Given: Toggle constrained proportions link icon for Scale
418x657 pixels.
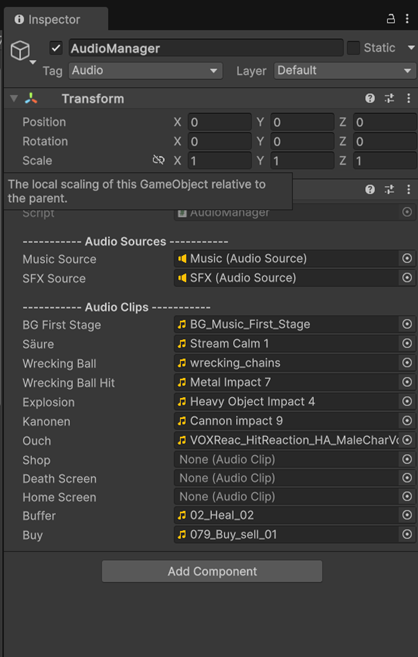Looking at the screenshot, I should pyautogui.click(x=158, y=160).
